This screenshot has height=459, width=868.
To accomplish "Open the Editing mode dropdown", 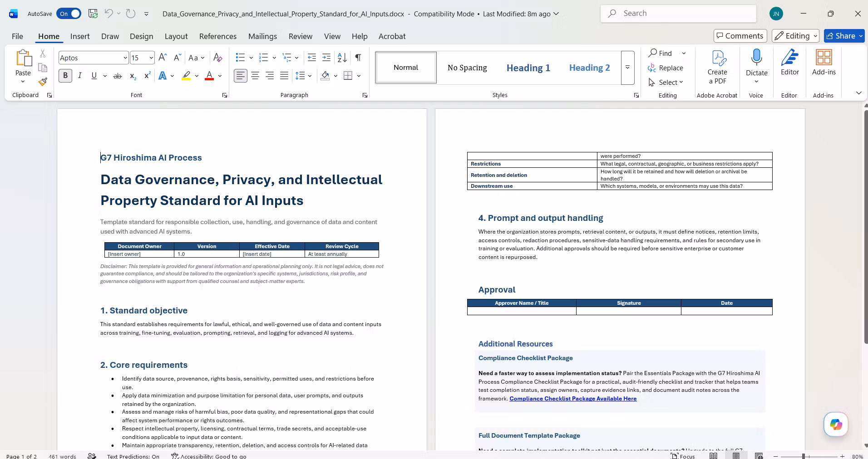I will [x=795, y=36].
